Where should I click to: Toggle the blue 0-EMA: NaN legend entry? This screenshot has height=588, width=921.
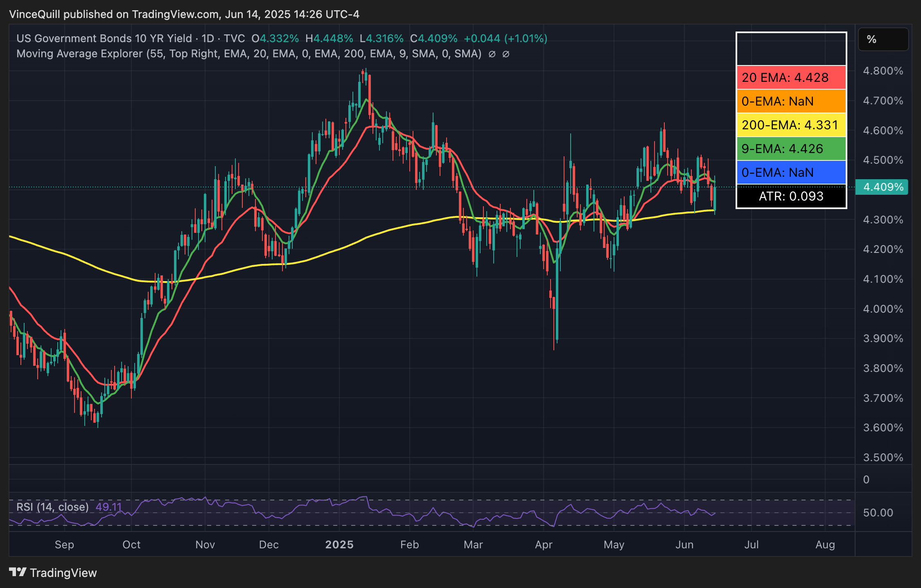791,173
